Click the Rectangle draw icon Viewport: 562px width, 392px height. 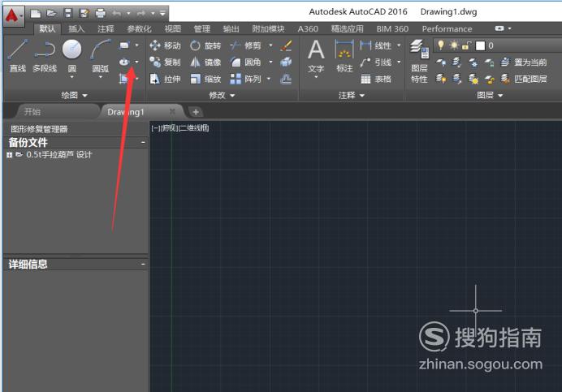(124, 45)
